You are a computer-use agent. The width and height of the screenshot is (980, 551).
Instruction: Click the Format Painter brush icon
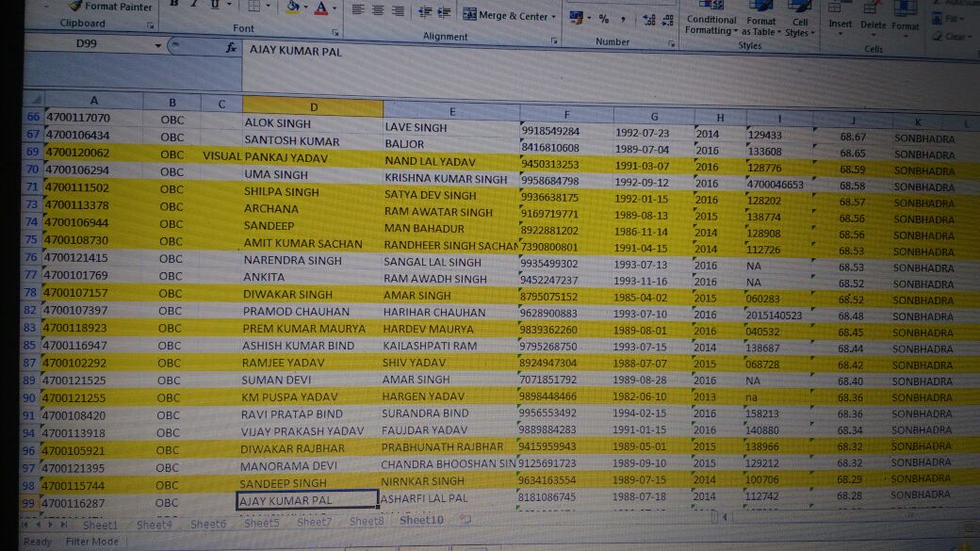[x=75, y=6]
